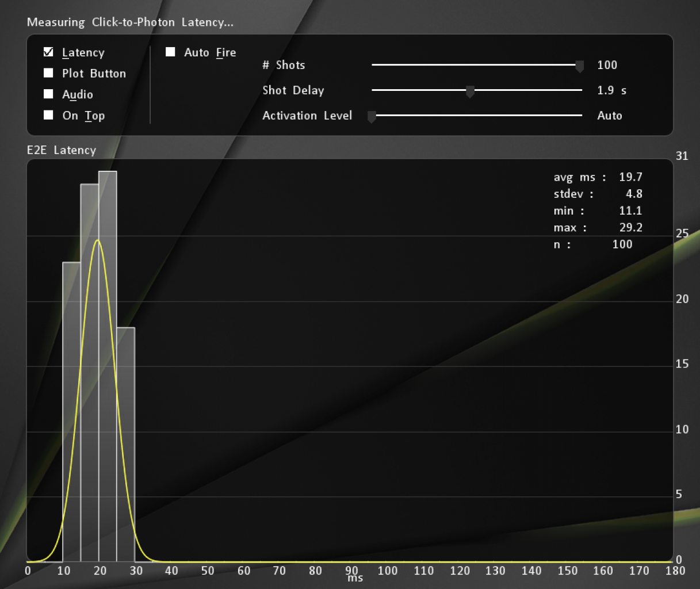This screenshot has height=589, width=700.
Task: Click the 'n : 100' statistic
Action: [x=593, y=244]
